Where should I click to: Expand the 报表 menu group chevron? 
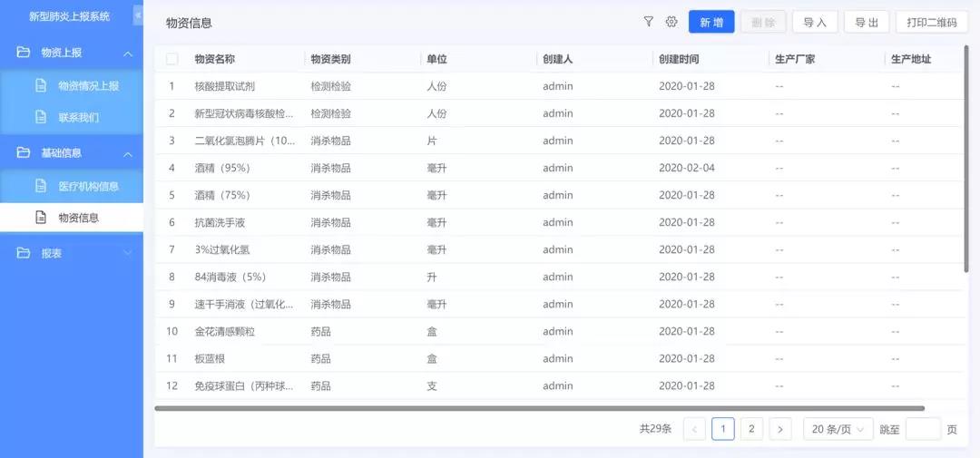click(x=128, y=253)
